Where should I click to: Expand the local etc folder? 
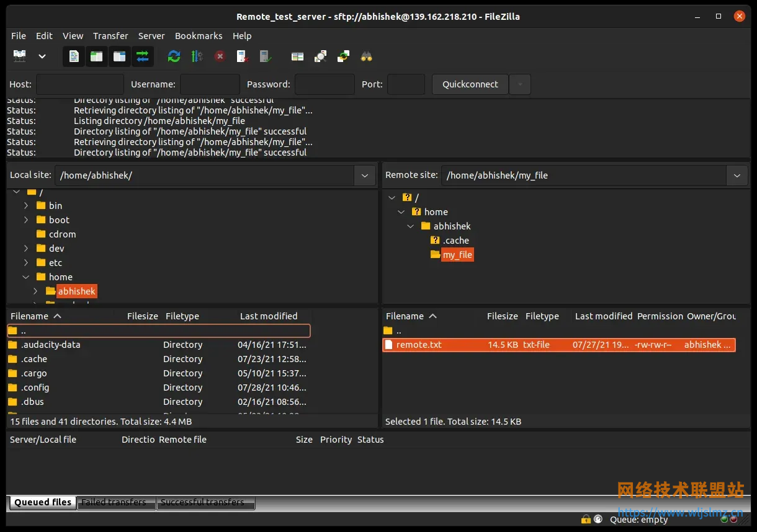coord(26,262)
